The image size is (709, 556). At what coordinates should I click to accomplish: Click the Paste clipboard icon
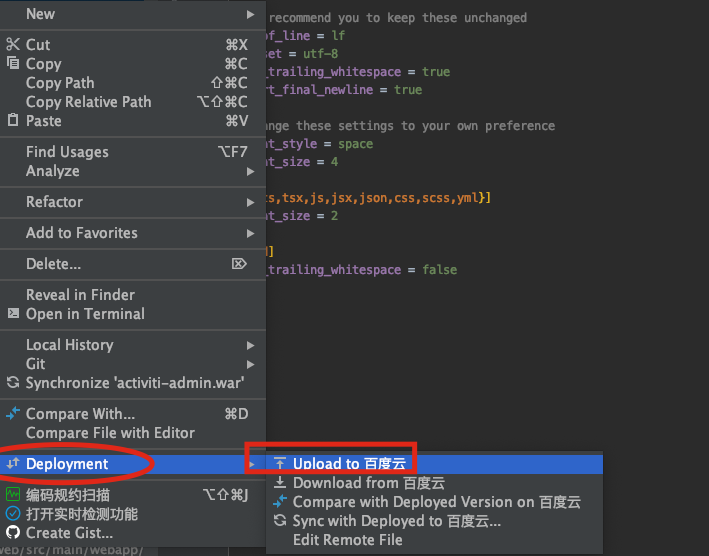click(x=13, y=120)
